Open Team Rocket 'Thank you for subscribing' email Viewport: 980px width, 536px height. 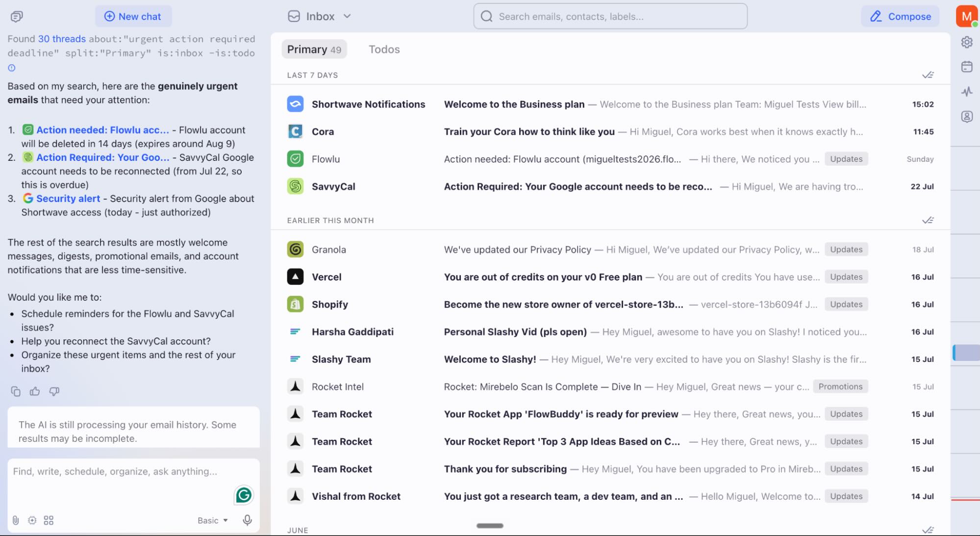click(610, 469)
